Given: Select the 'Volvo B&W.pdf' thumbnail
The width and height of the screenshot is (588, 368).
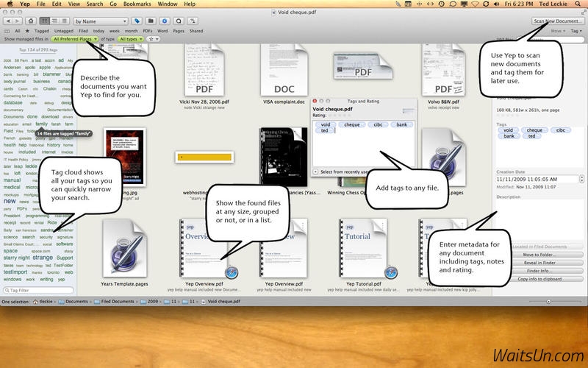Looking at the screenshot, I should pos(443,70).
